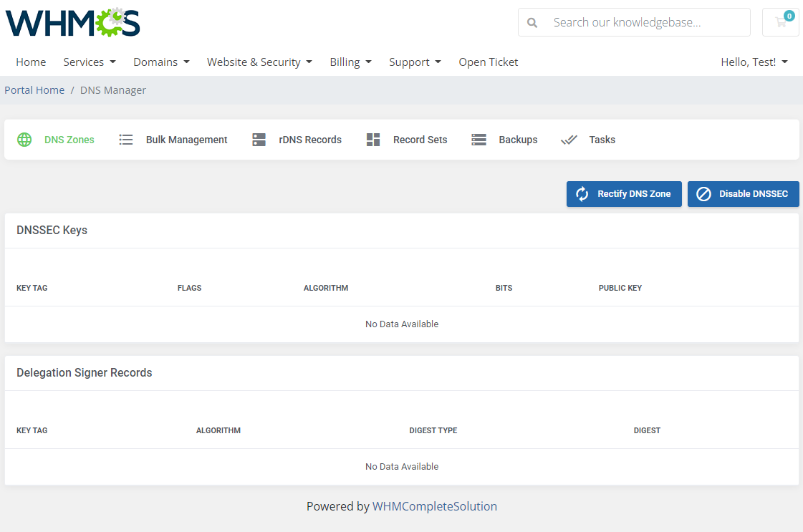This screenshot has width=803, height=532.
Task: Expand the Domains dropdown menu
Action: click(161, 62)
